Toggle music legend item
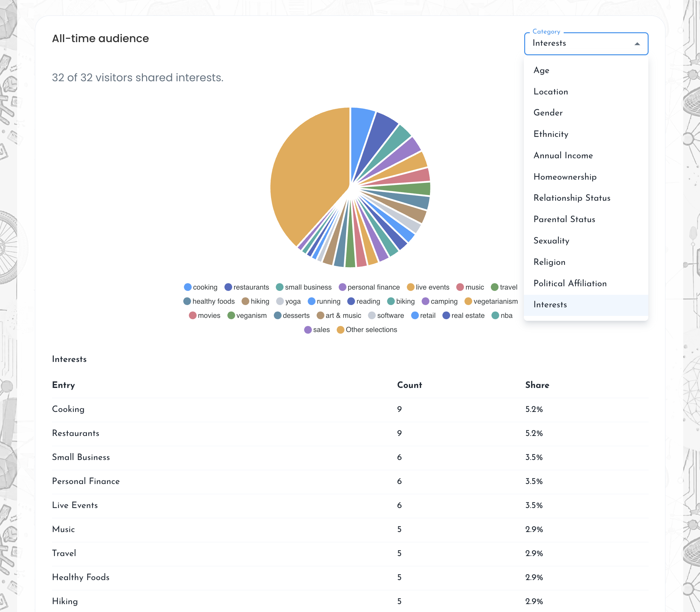Image resolution: width=700 pixels, height=612 pixels. click(x=470, y=287)
